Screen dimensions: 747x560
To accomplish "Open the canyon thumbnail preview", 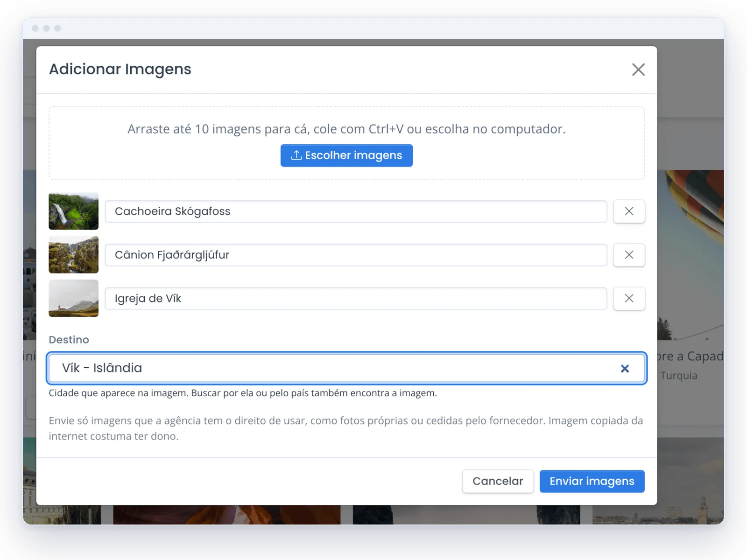I will coord(74,254).
